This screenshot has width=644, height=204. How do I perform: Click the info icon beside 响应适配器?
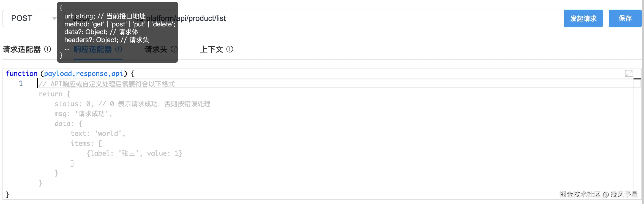pos(119,49)
